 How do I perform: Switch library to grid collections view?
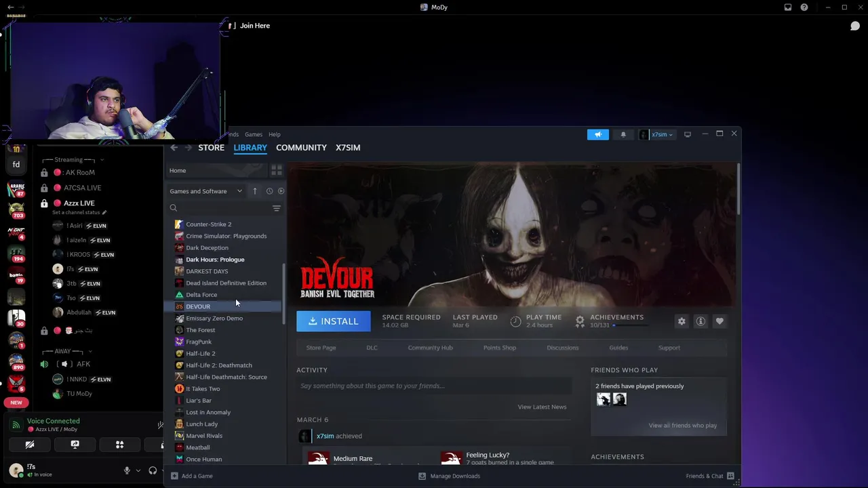click(x=277, y=170)
